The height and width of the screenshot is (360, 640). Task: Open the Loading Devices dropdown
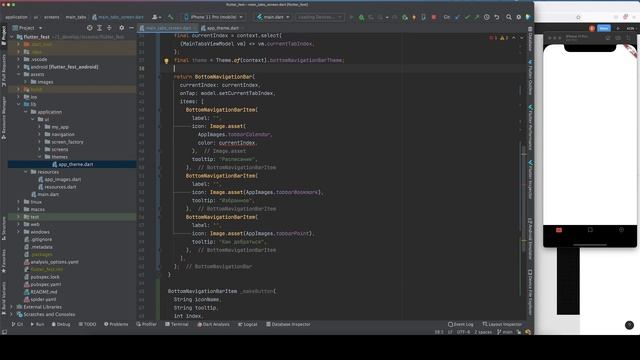click(320, 17)
